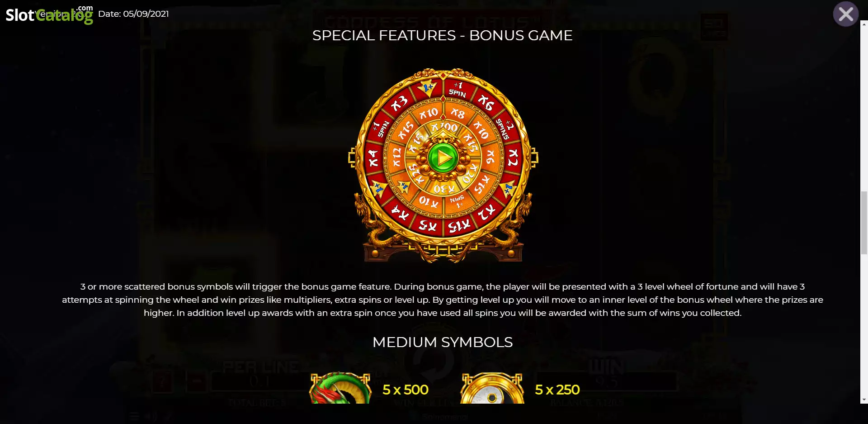Select the x3 segment on red outer ring
The image size is (868, 424).
tap(399, 104)
